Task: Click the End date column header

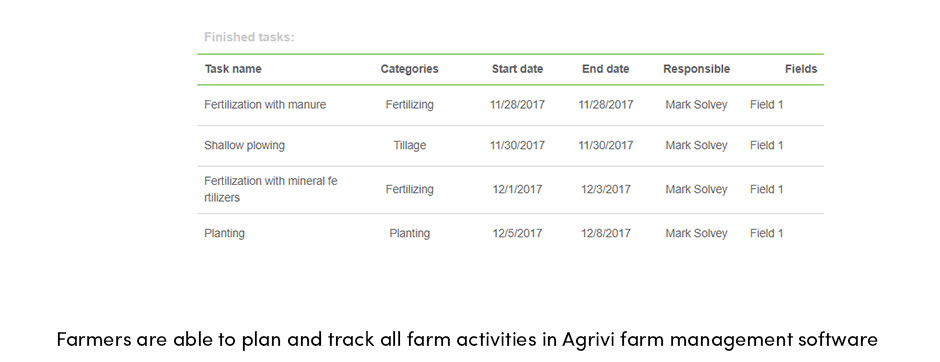Action: tap(605, 69)
